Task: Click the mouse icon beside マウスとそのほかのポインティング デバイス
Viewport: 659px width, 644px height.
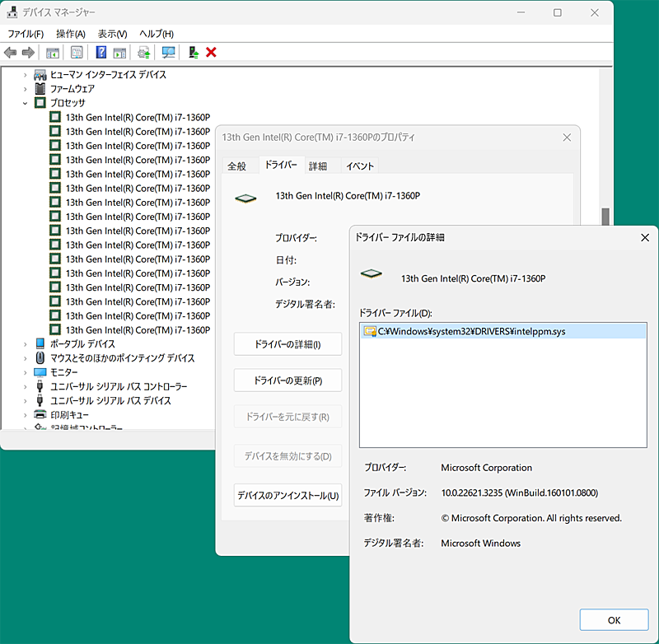Action: tap(40, 358)
